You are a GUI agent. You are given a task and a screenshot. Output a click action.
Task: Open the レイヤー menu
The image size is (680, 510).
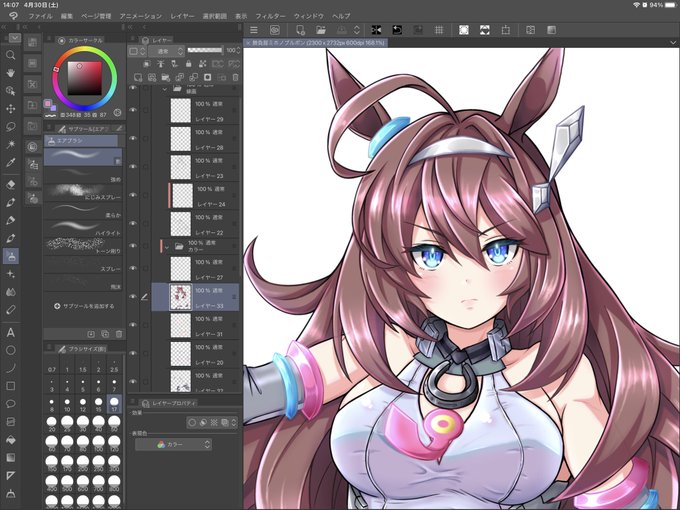pos(183,16)
